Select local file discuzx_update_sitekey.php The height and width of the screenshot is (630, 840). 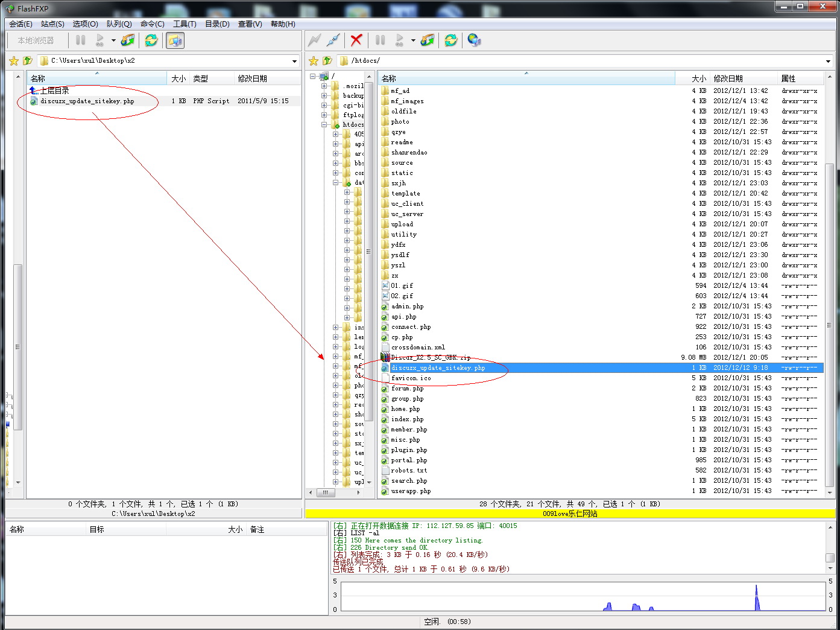[87, 101]
